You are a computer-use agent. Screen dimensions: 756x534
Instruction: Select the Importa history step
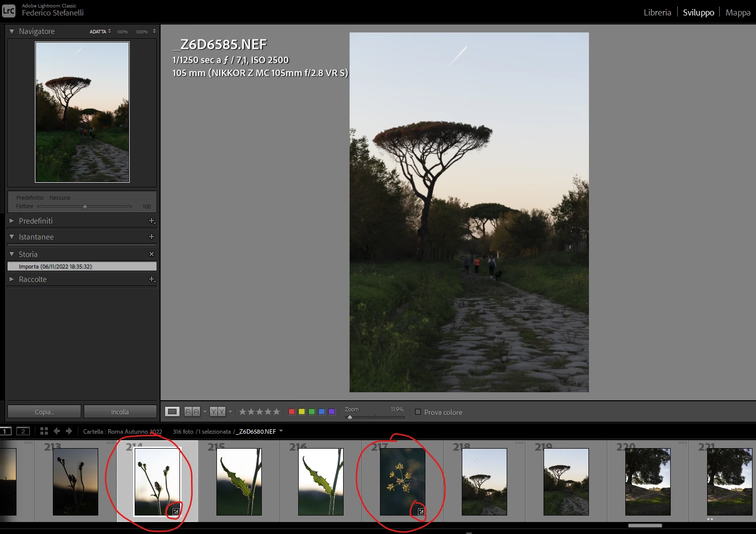(x=82, y=267)
